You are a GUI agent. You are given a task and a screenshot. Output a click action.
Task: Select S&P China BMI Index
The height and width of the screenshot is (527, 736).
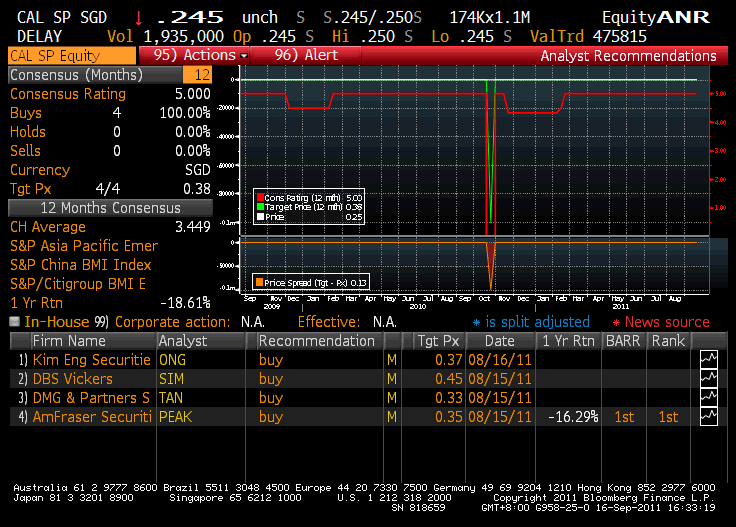tap(81, 265)
